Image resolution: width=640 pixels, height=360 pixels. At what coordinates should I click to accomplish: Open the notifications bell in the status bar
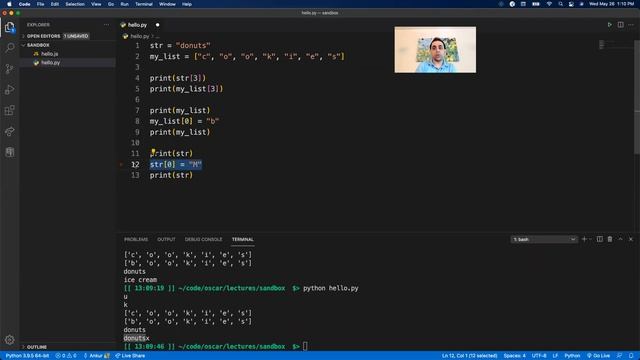[631, 356]
